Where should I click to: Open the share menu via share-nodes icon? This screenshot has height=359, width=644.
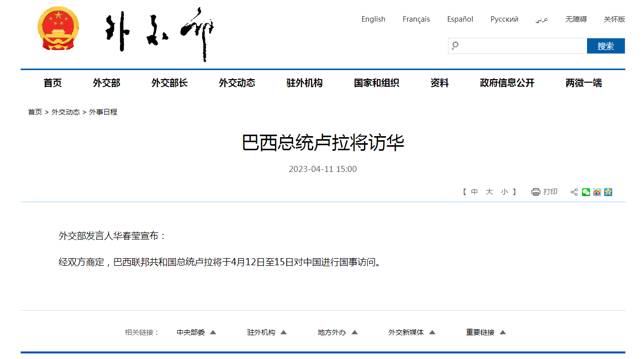coord(573,192)
